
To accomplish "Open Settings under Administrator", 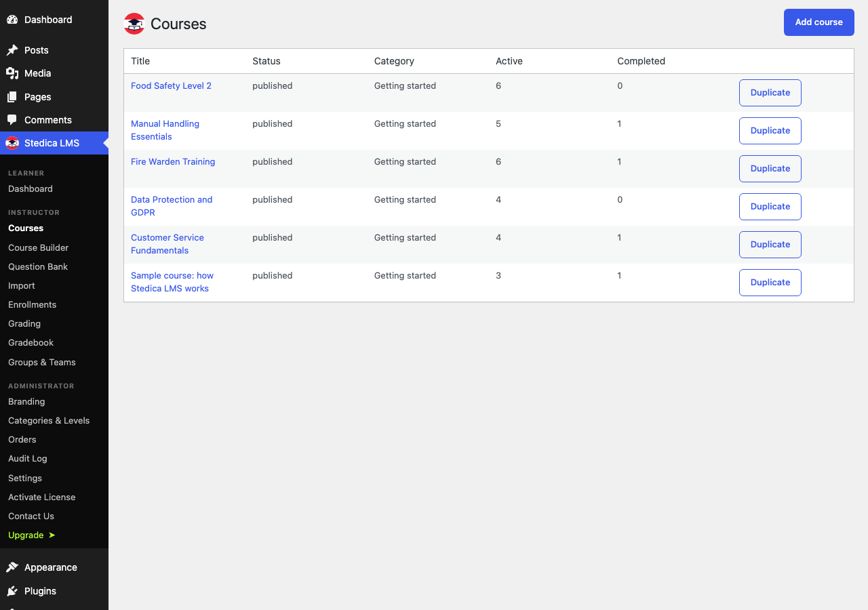I will 25,478.
